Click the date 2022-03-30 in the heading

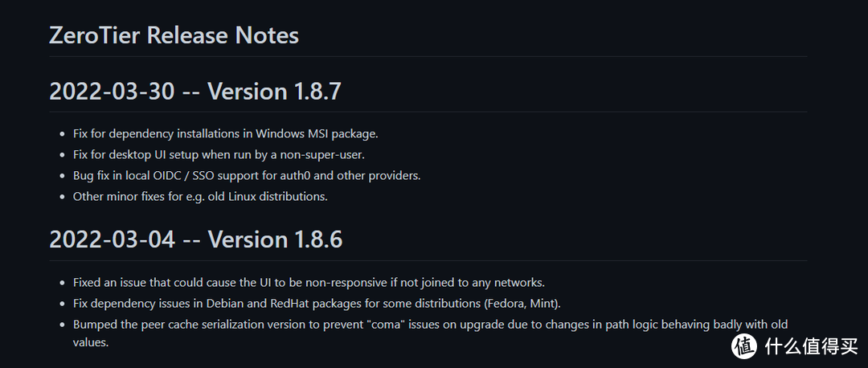tap(112, 92)
